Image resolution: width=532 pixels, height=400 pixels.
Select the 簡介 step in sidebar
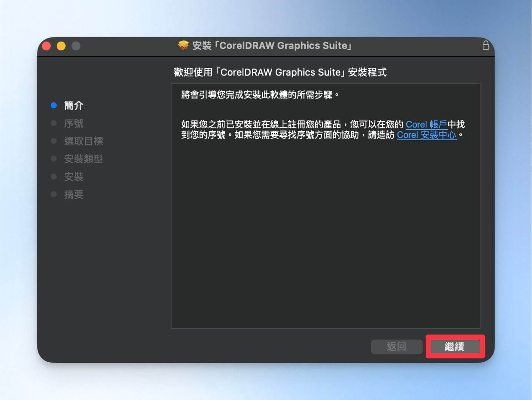coord(74,106)
